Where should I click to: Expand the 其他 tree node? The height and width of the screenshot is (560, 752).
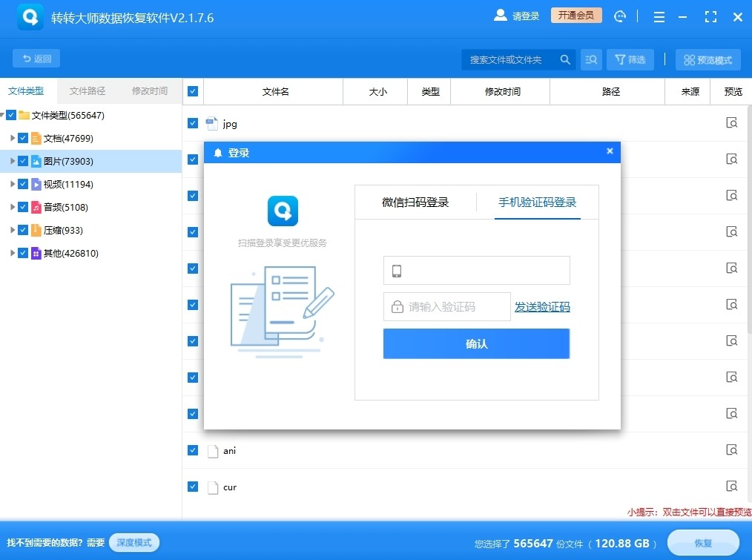click(12, 253)
